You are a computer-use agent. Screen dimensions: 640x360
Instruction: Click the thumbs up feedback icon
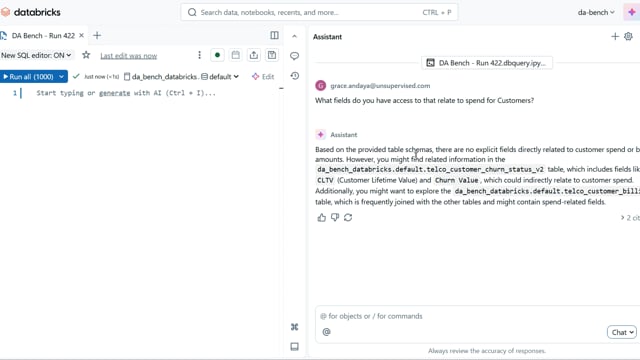[x=322, y=218]
